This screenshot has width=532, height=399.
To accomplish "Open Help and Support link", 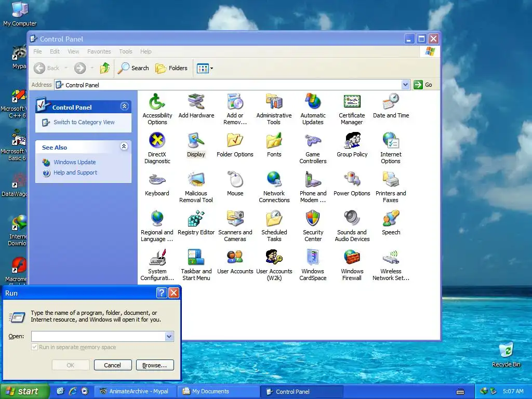I will click(75, 172).
